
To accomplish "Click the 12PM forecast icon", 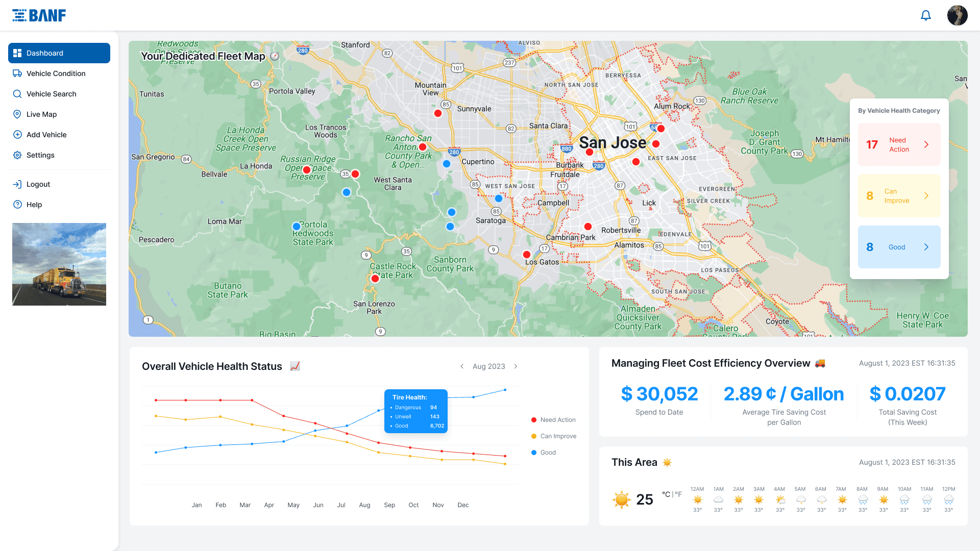I will (x=948, y=499).
